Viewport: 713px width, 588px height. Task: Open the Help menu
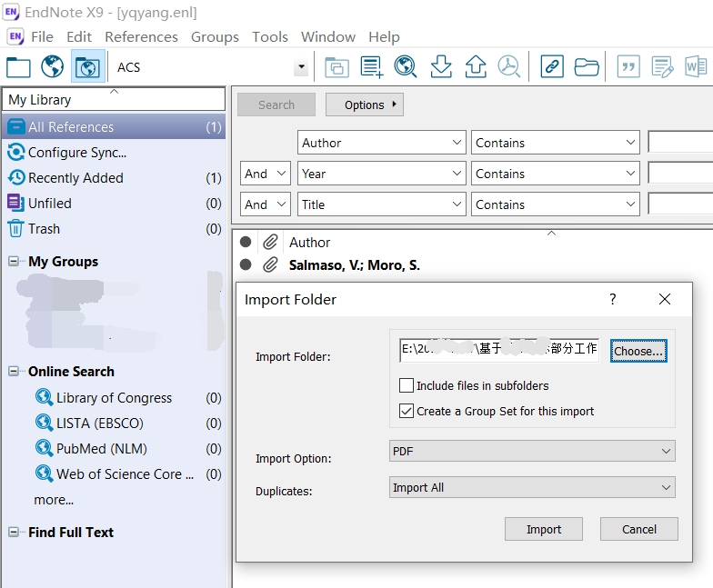(x=384, y=36)
